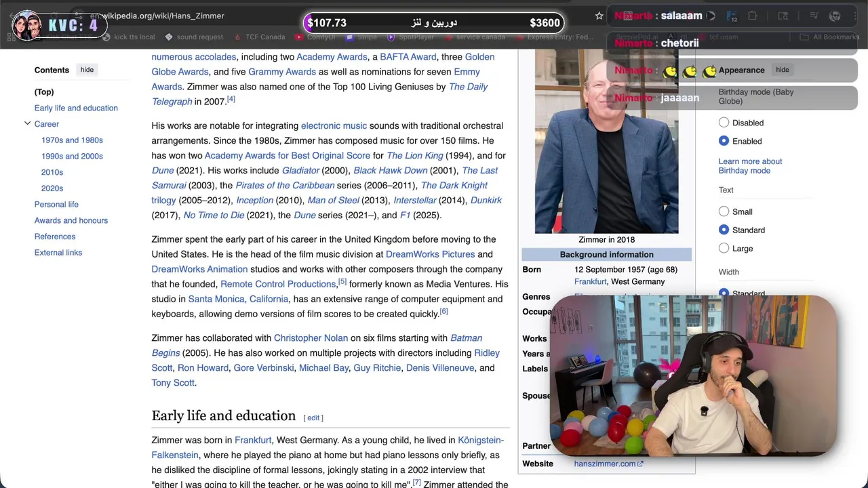This screenshot has width=868, height=488.
Task: Open the BAFTA Award link
Action: 408,57
